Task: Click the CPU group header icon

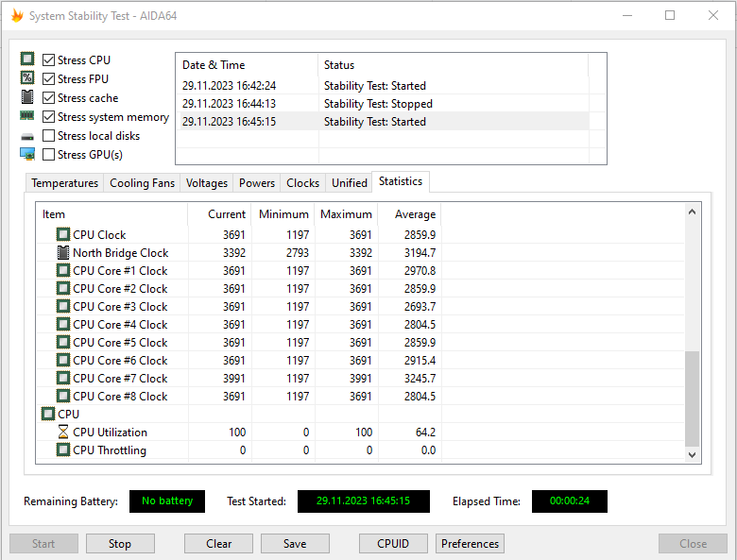Action: coord(48,414)
